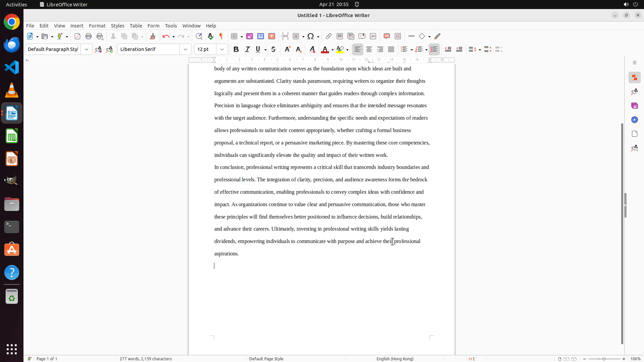
Task: Expand paragraph style dropdown arrow
Action: pyautogui.click(x=87, y=49)
